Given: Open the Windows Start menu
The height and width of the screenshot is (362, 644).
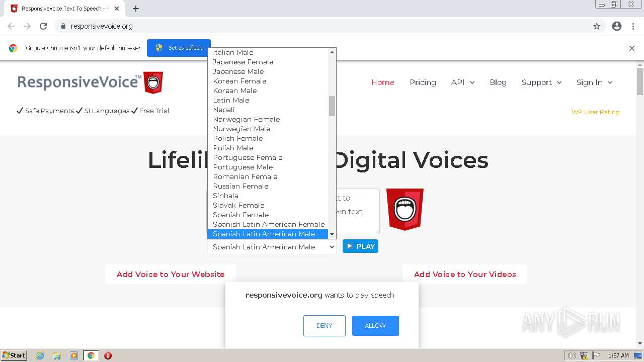Looking at the screenshot, I should click(14, 355).
